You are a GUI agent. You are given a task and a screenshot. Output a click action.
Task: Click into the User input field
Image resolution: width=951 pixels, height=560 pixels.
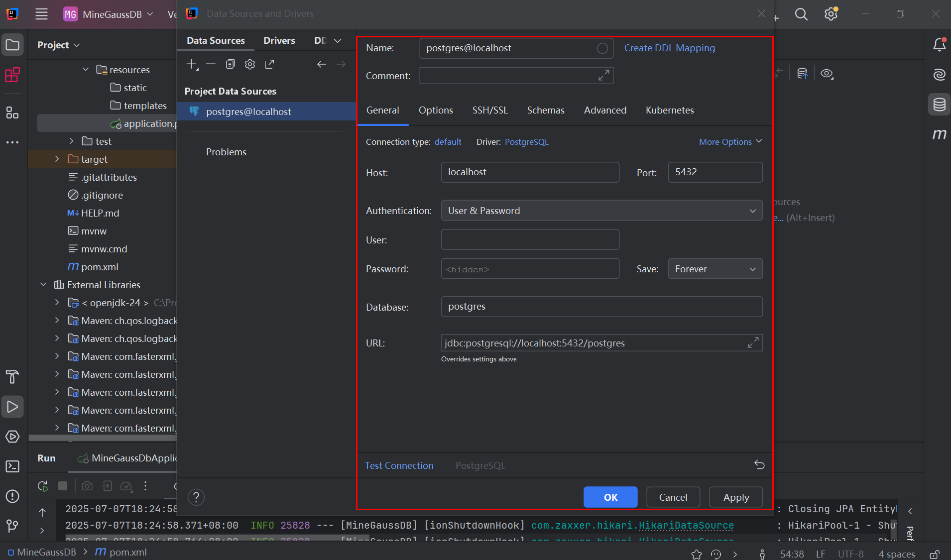click(x=530, y=239)
